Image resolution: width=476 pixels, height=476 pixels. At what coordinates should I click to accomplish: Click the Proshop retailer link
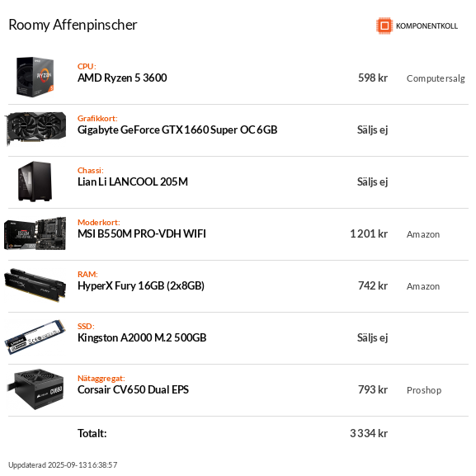tap(424, 390)
